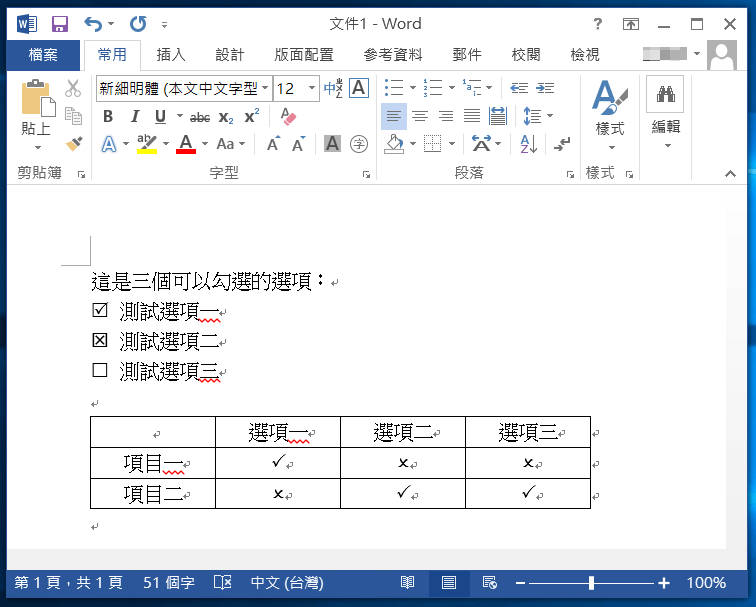Open the Editing (編輯) menu
This screenshot has height=607, width=756.
click(665, 113)
